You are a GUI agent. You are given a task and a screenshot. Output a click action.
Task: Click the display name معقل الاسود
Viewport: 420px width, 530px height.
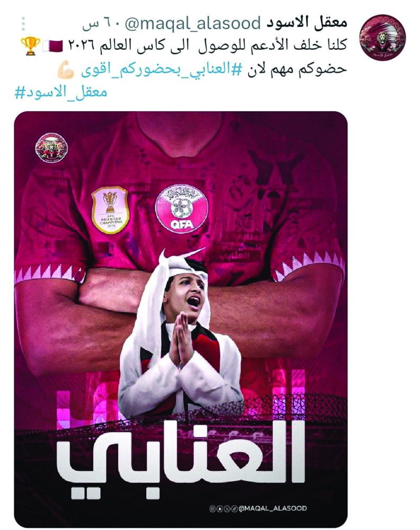pos(307,22)
